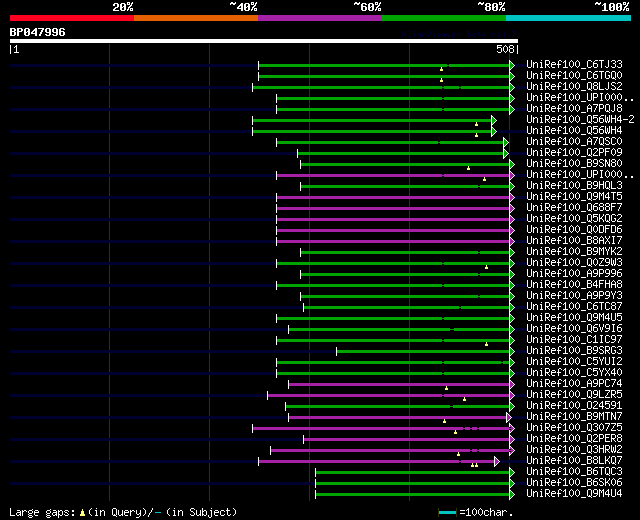Open hit UniRef100_Q3HRW2
The image size is (640, 520).
(x=574, y=450)
